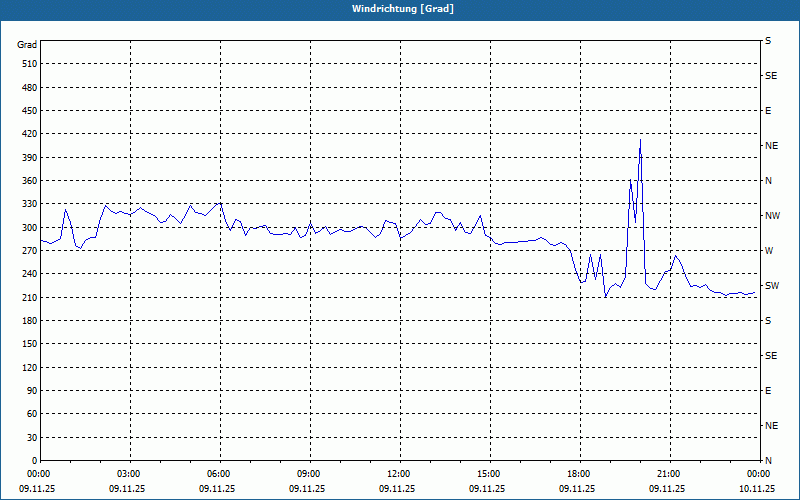Click the 10.11.25 date label
The image size is (800, 500).
(760, 488)
